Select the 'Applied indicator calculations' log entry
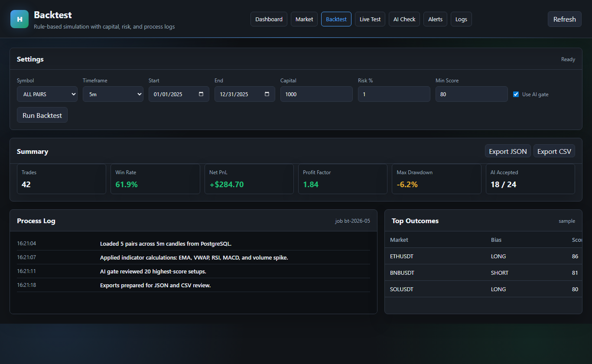Viewport: 592px width, 364px height. [x=194, y=257]
